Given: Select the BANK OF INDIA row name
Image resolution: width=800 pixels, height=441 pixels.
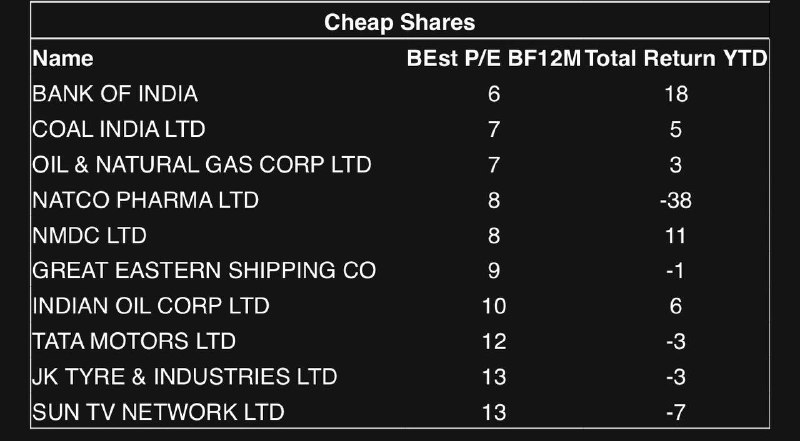Looking at the screenshot, I should click(x=115, y=94).
